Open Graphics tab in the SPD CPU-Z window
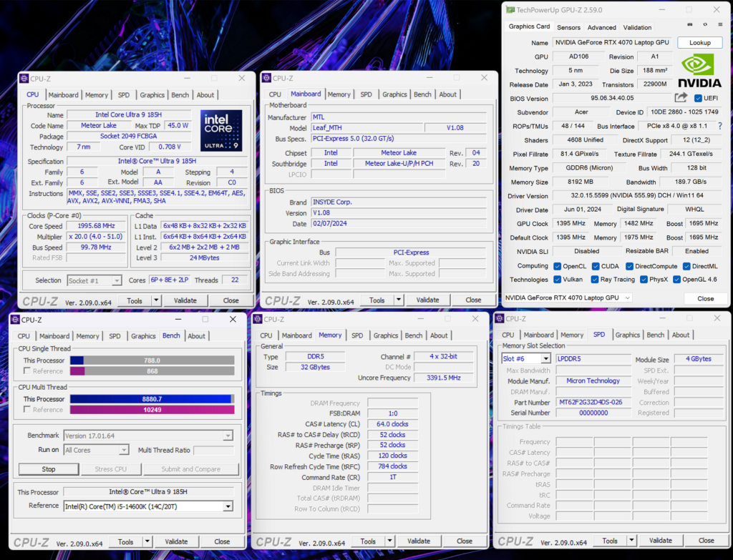The height and width of the screenshot is (560, 733). pos(627,335)
